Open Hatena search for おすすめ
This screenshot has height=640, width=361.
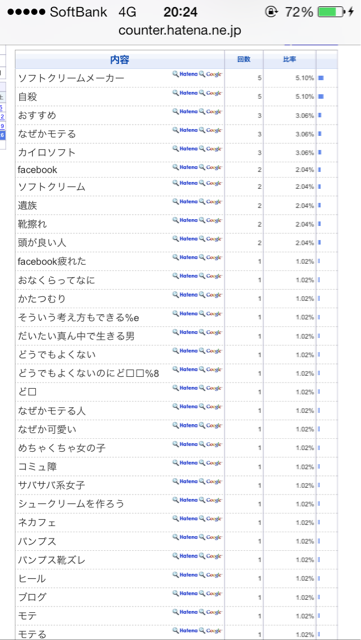[185, 111]
